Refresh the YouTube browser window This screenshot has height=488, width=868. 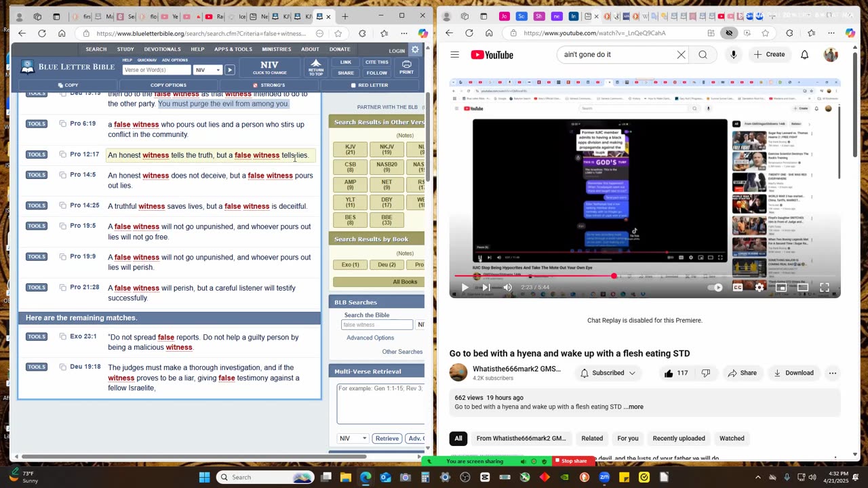point(469,33)
